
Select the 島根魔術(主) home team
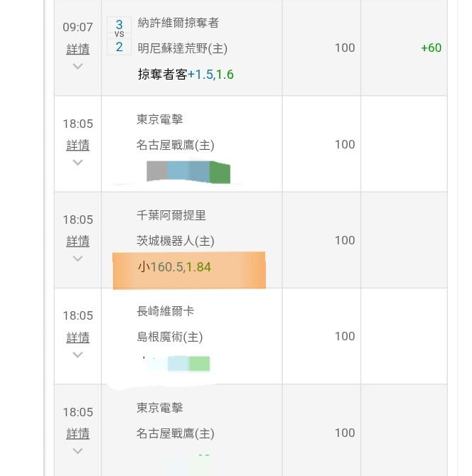(170, 337)
